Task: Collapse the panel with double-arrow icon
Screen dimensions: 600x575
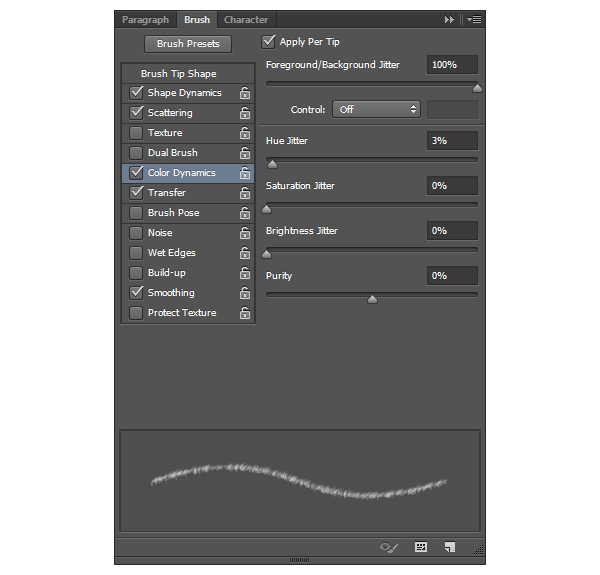Action: tap(450, 20)
